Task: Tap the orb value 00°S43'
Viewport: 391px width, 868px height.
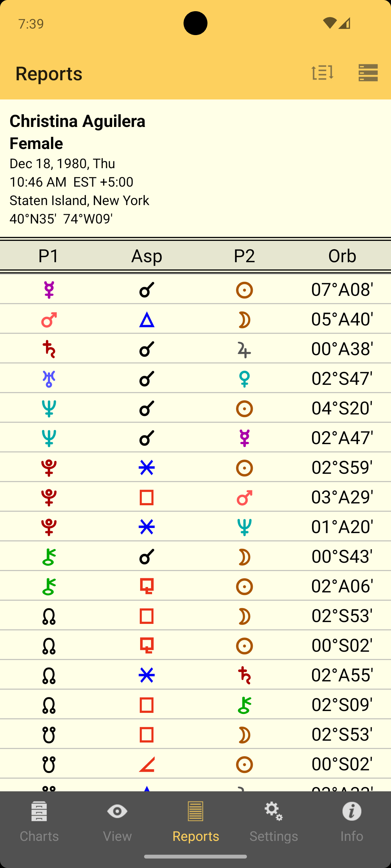Action: 342,556
